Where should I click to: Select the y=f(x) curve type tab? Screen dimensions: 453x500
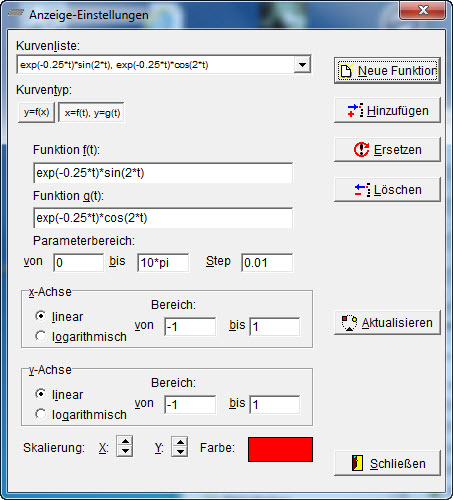tap(36, 113)
